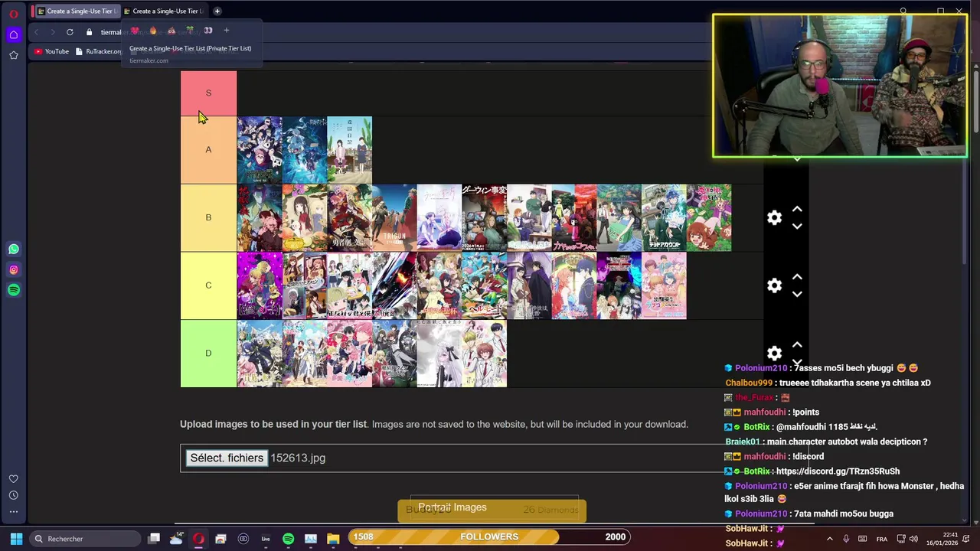The width and height of the screenshot is (980, 551).
Task: Open WhatsApp from the Opera sidebar
Action: 14,249
